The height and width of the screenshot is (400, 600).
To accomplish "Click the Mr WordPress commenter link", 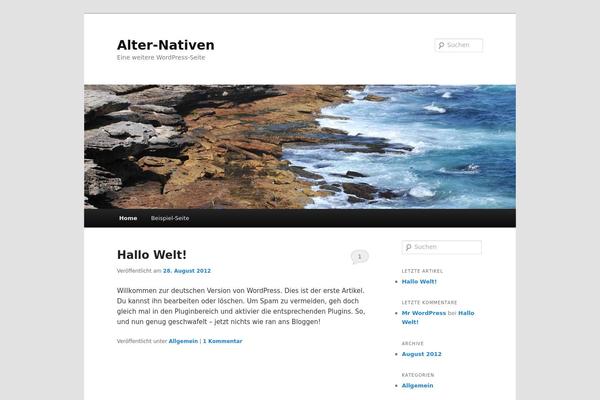I will [424, 313].
